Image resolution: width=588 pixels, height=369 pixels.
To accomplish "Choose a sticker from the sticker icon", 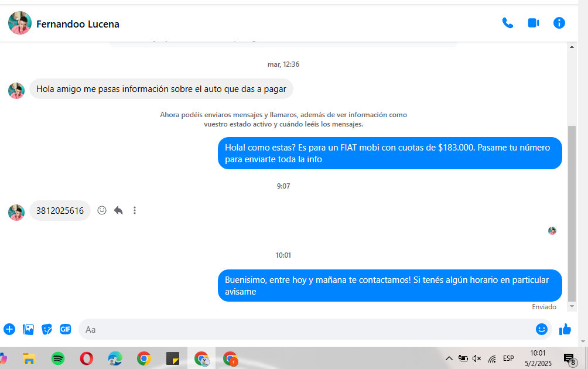I will (47, 329).
